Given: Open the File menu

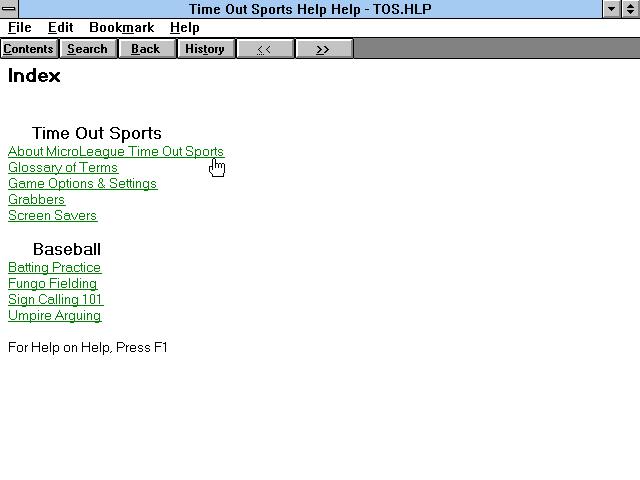Looking at the screenshot, I should pos(20,27).
